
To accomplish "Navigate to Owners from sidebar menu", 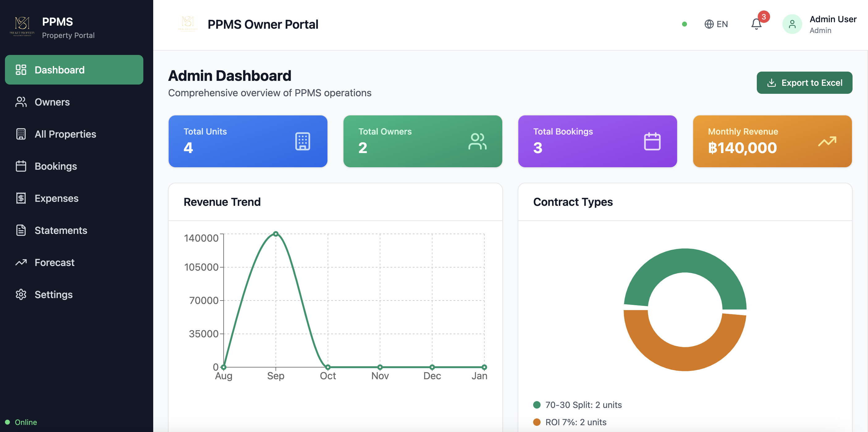I will (52, 102).
